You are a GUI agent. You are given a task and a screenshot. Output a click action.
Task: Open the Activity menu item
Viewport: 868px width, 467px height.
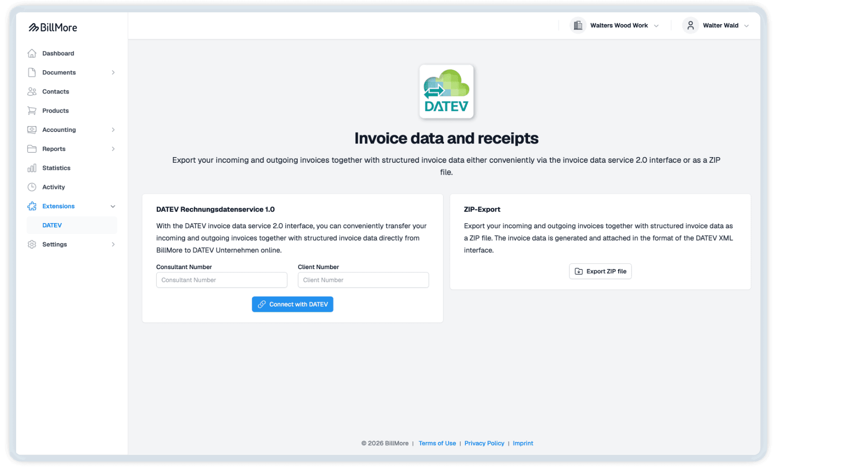pos(72,187)
